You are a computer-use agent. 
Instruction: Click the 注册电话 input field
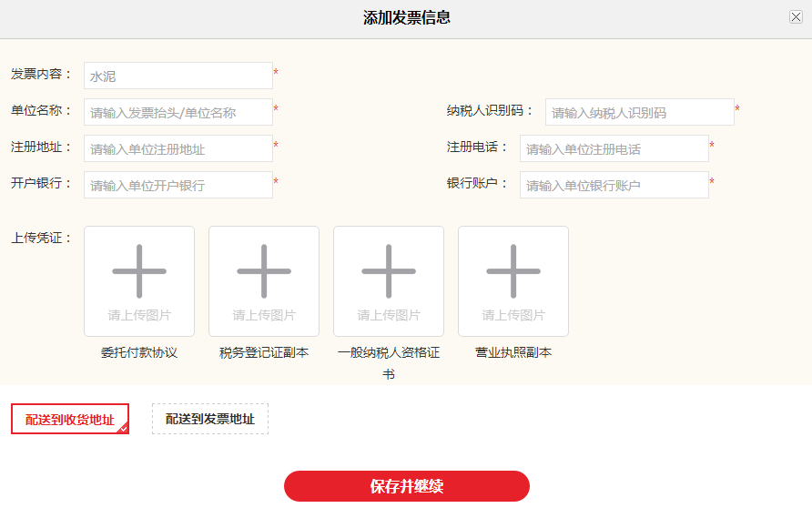click(614, 148)
